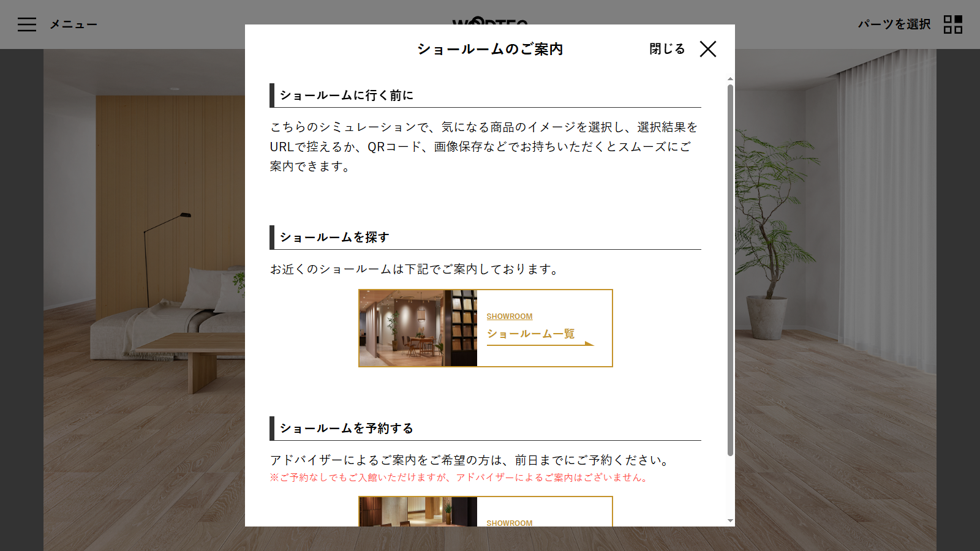This screenshot has width=980, height=551.
Task: Click the 閉じる text button
Action: 667,49
